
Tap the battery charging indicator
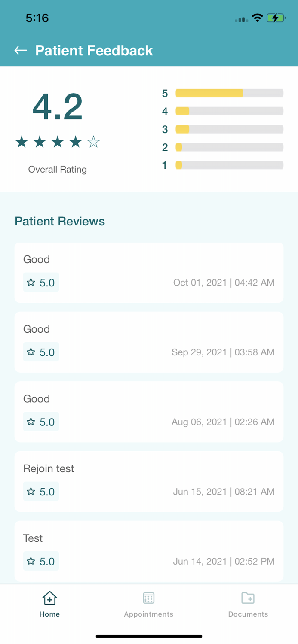coord(276,18)
